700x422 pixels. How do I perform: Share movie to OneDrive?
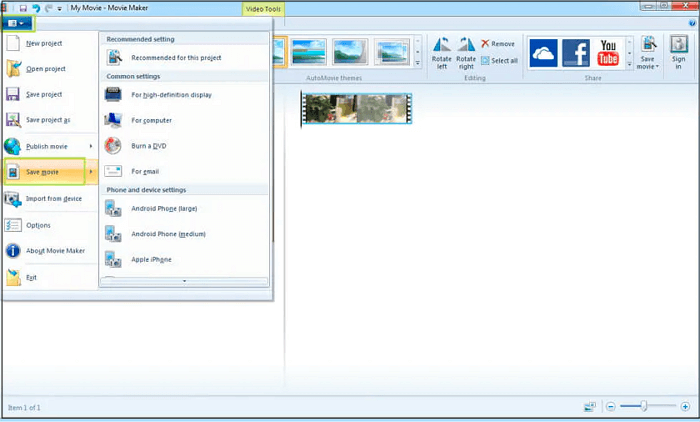pos(543,52)
